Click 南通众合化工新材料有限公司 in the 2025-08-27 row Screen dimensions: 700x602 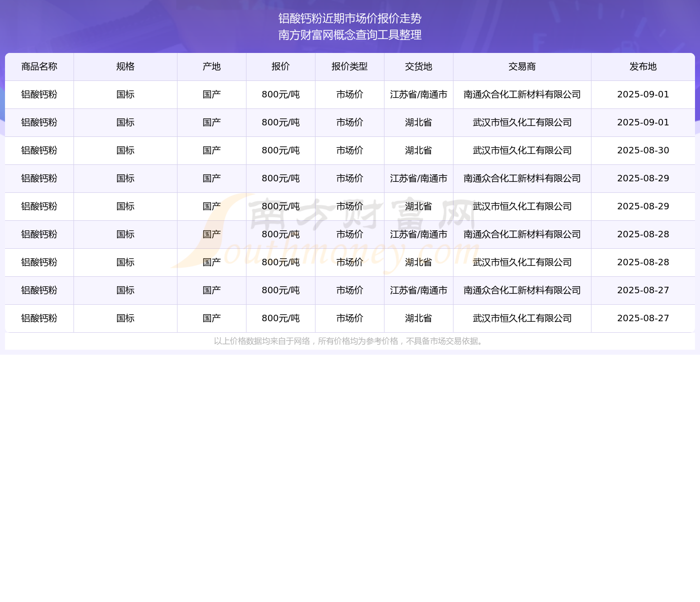522,290
